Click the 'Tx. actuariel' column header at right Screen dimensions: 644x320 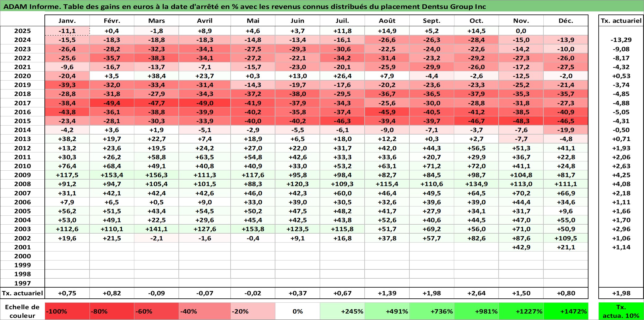click(x=621, y=21)
